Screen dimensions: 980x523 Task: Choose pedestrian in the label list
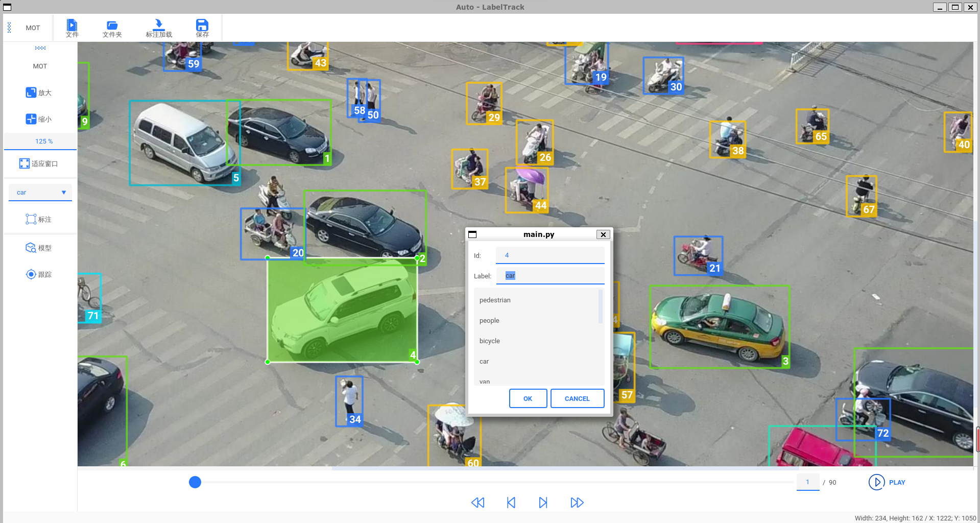coord(536,300)
